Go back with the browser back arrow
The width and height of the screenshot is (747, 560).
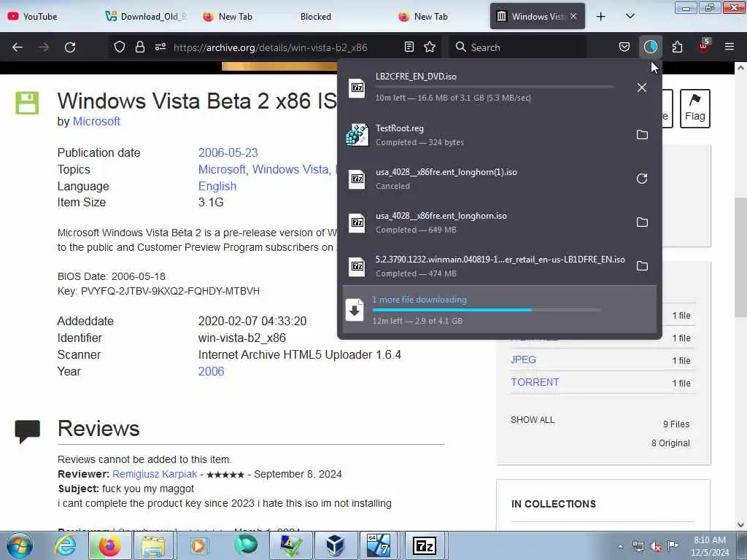(x=18, y=47)
